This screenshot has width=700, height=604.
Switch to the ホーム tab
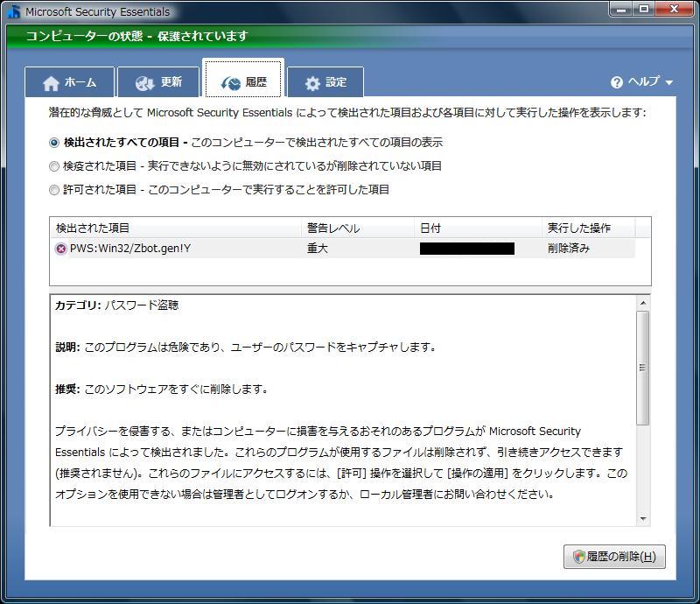(70, 81)
